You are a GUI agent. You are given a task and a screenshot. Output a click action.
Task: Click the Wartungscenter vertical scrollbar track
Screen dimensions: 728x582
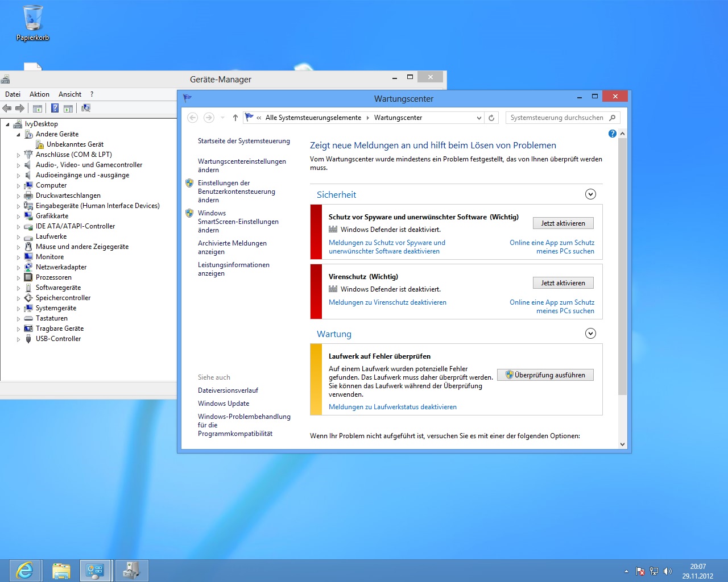[622, 418]
